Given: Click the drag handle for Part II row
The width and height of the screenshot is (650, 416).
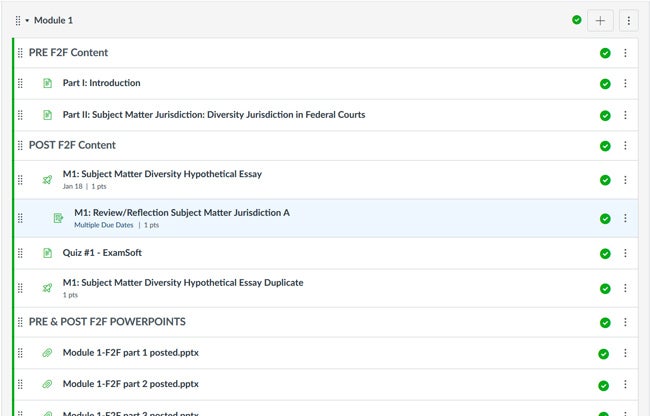Looking at the screenshot, I should [x=20, y=115].
